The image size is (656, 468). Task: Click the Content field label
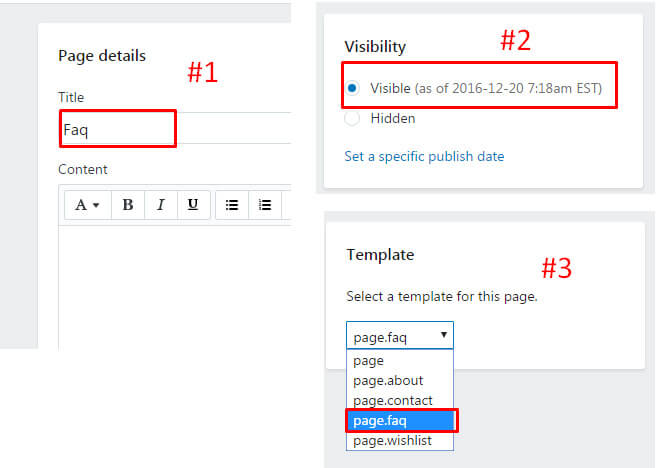(83, 169)
